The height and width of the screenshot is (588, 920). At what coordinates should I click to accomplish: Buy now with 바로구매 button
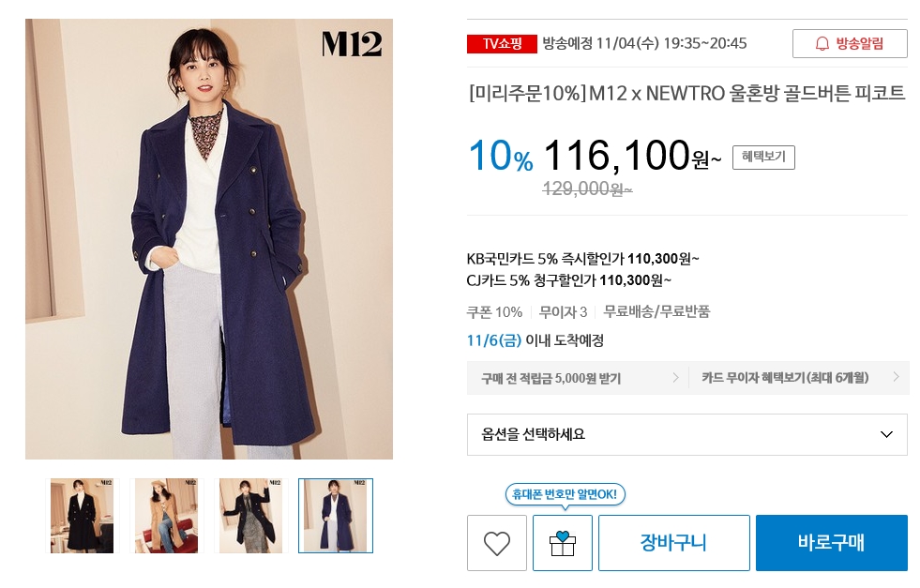tap(832, 543)
